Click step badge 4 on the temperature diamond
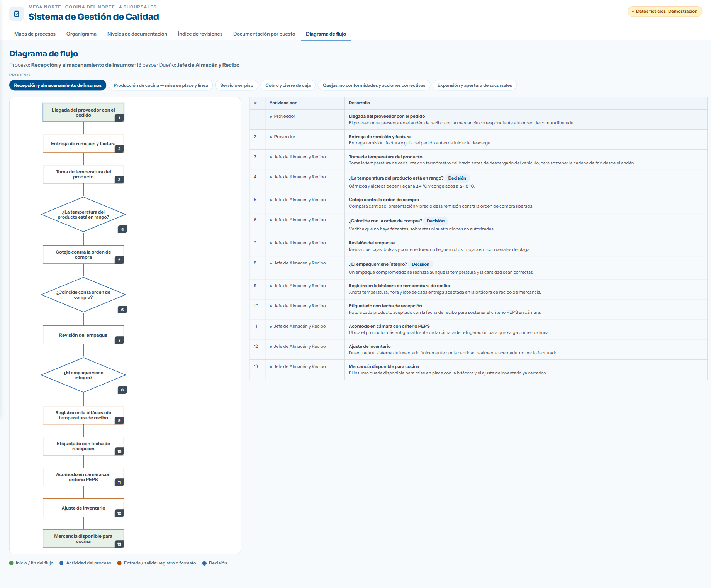711x588 pixels. click(x=122, y=229)
